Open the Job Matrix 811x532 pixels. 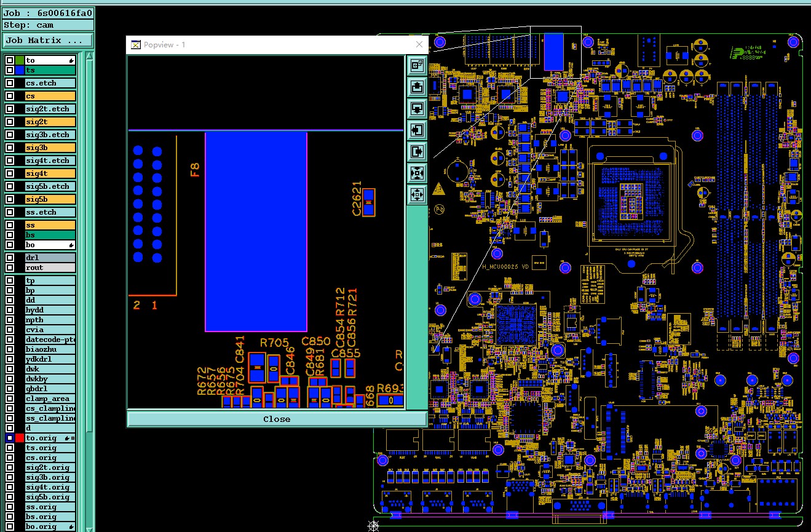pyautogui.click(x=48, y=41)
